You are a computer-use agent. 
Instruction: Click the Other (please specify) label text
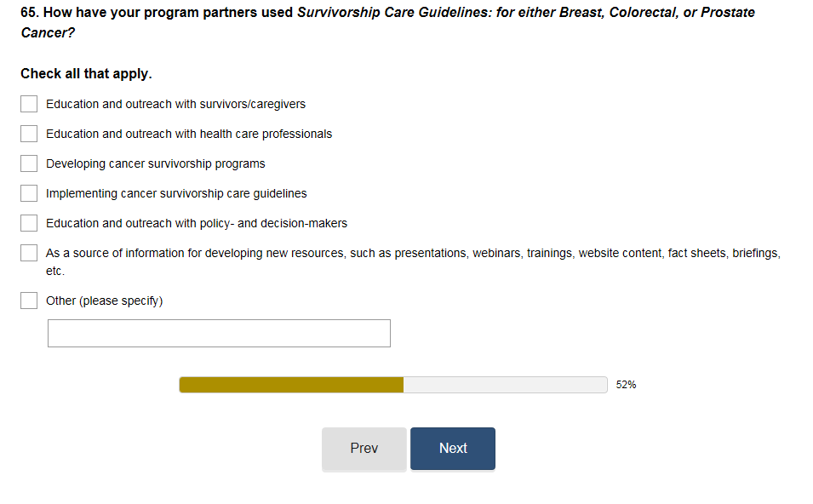(x=104, y=301)
